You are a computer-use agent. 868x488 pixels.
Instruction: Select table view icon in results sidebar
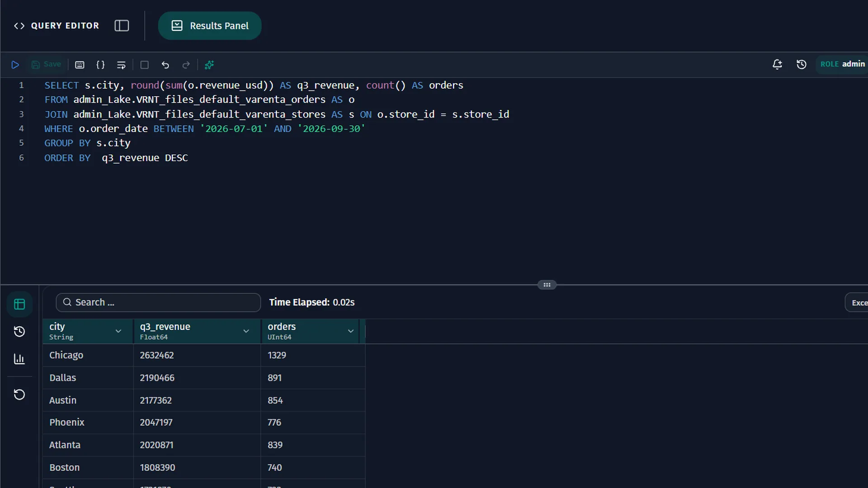pyautogui.click(x=19, y=304)
